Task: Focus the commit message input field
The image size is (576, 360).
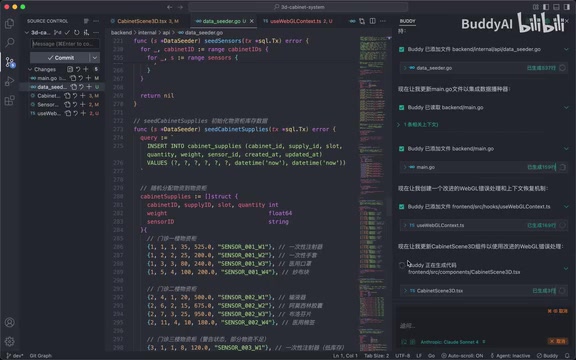Action: (65, 44)
